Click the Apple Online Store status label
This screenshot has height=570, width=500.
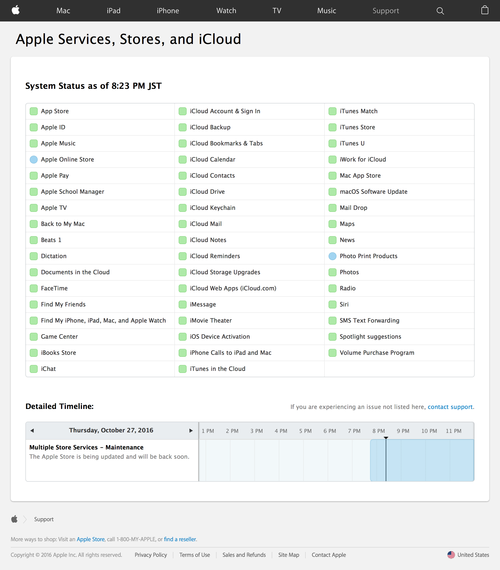tap(67, 159)
